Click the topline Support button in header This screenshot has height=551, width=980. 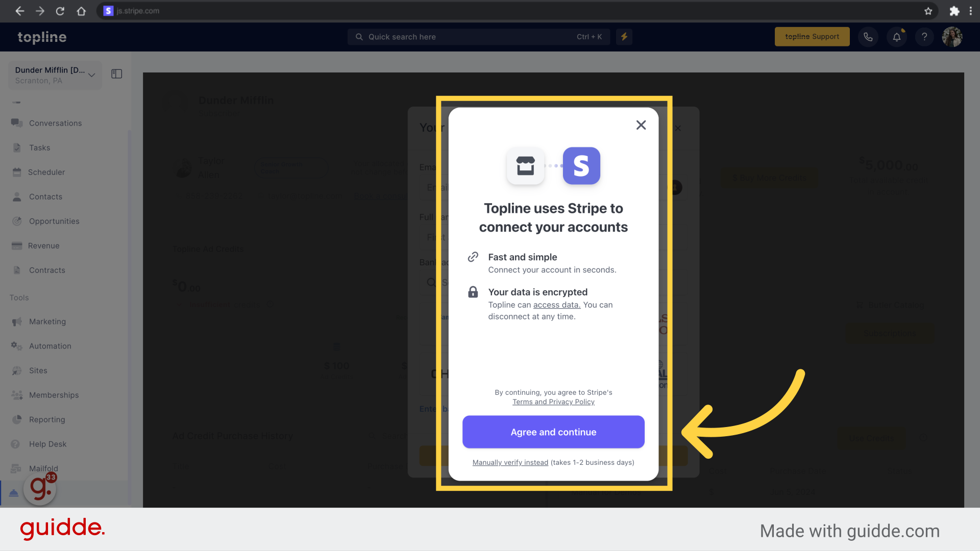[x=813, y=36]
